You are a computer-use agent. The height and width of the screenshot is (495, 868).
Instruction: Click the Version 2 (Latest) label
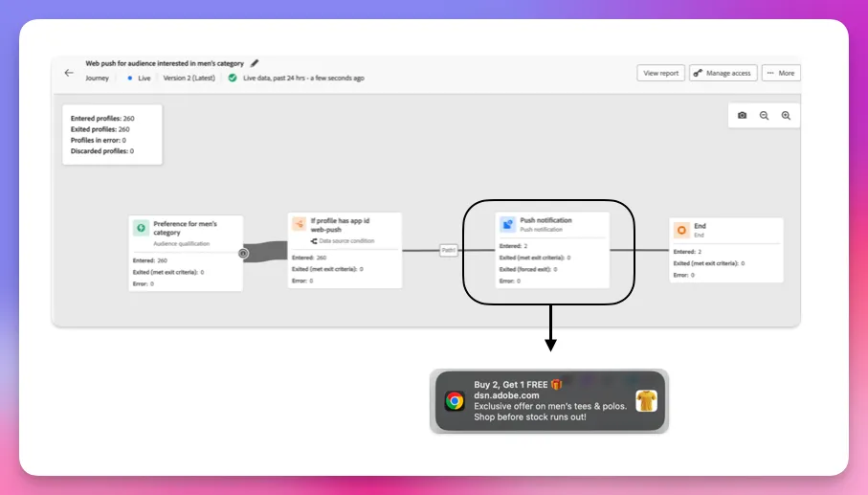click(x=189, y=79)
